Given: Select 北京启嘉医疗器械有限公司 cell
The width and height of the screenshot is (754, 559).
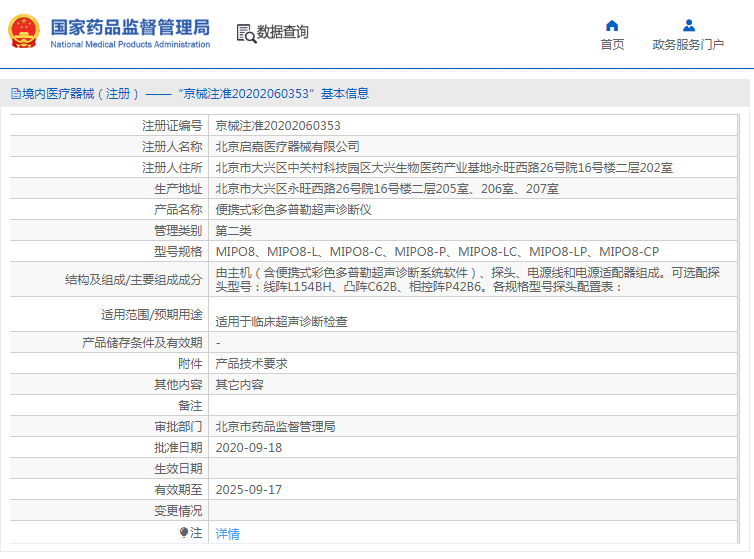Looking at the screenshot, I should pos(288,147).
